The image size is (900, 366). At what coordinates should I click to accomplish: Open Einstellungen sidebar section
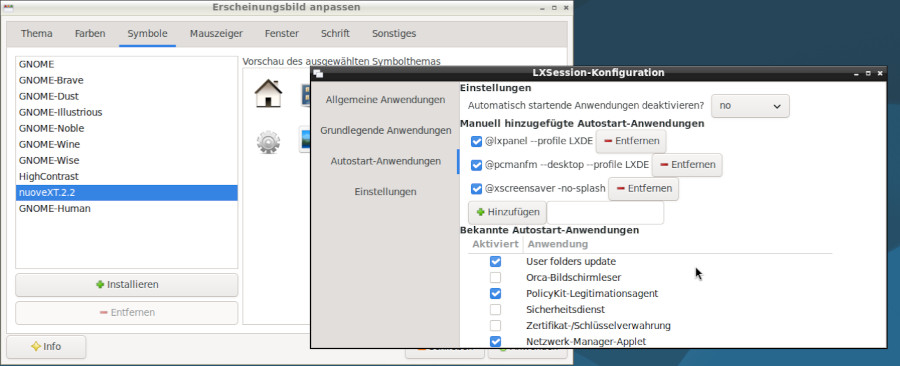point(385,192)
